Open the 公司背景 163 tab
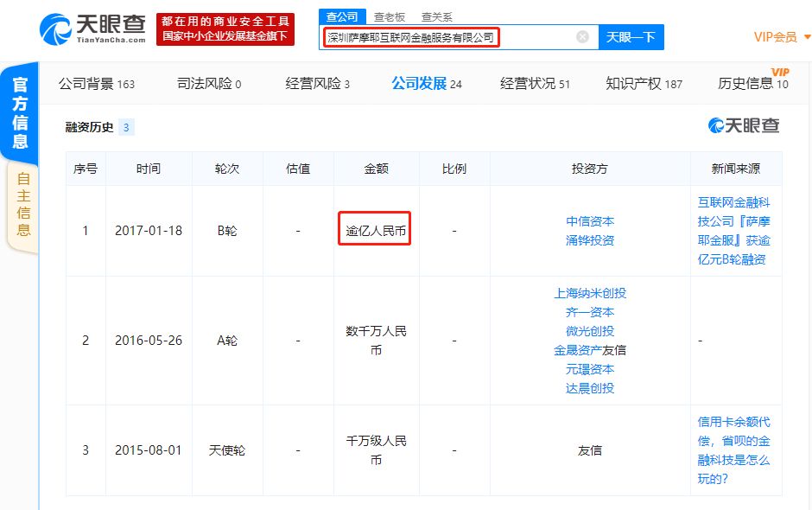The image size is (812, 510). [97, 84]
